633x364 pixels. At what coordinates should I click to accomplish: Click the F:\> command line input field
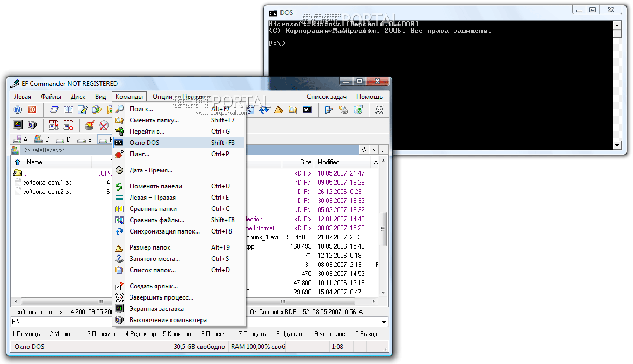tap(199, 322)
